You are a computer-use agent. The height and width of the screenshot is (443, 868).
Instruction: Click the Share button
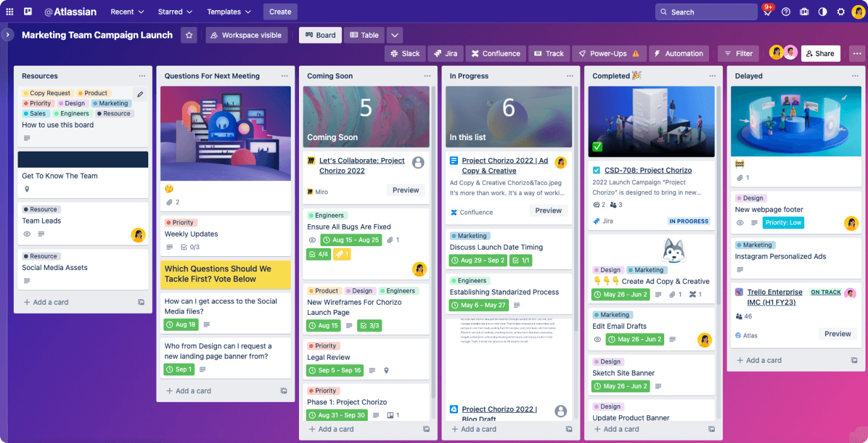(820, 54)
